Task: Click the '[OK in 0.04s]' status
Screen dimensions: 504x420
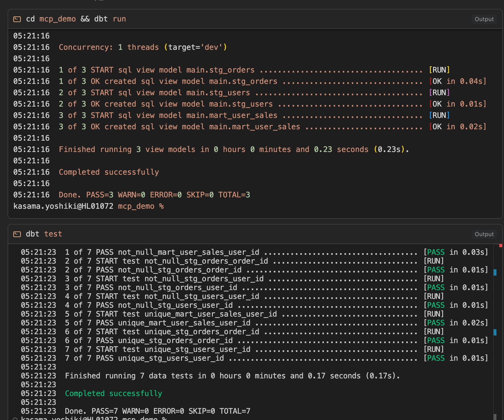Action: [x=458, y=81]
